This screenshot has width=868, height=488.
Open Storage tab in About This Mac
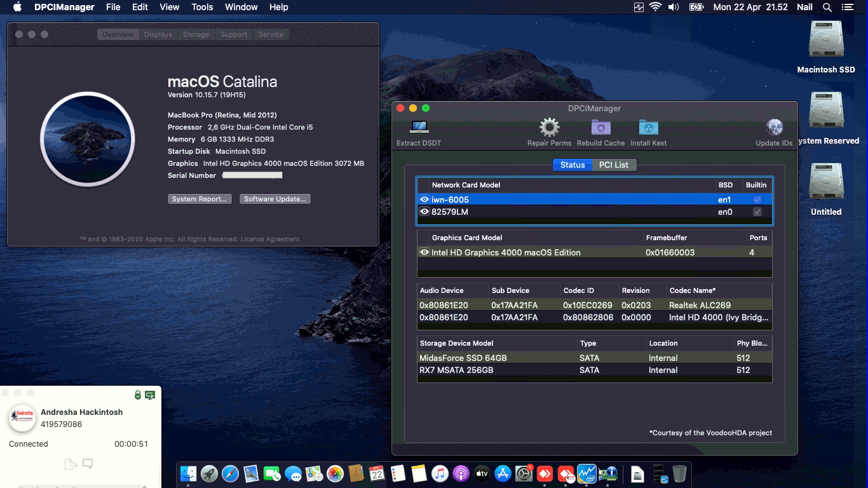tap(196, 34)
